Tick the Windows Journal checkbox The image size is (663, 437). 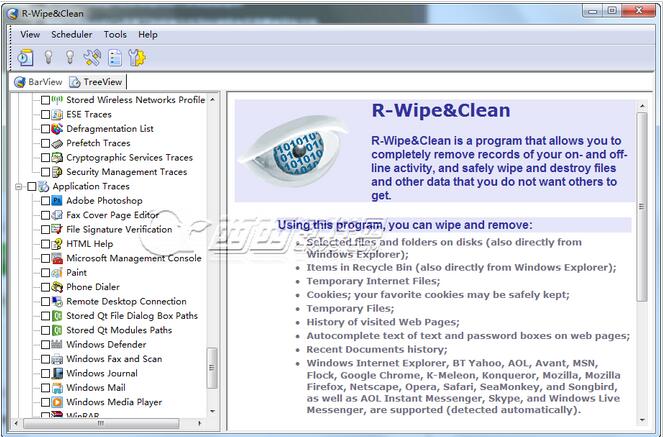tap(45, 374)
